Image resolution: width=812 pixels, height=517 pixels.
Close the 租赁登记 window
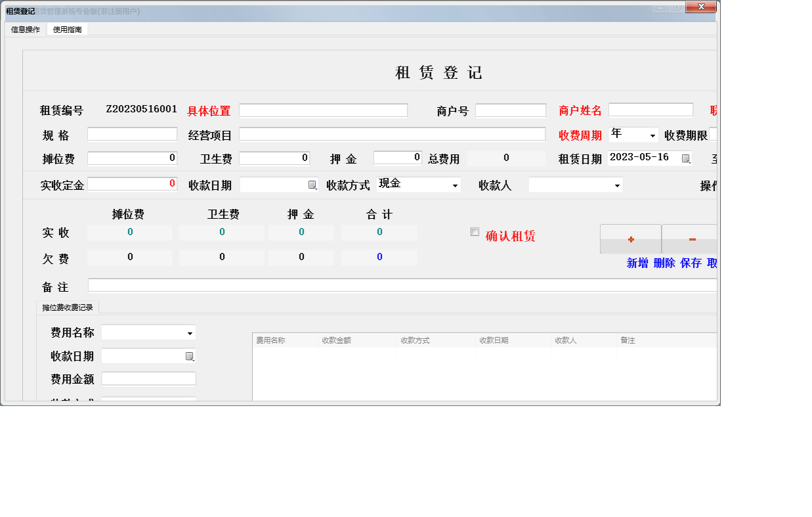coord(700,7)
